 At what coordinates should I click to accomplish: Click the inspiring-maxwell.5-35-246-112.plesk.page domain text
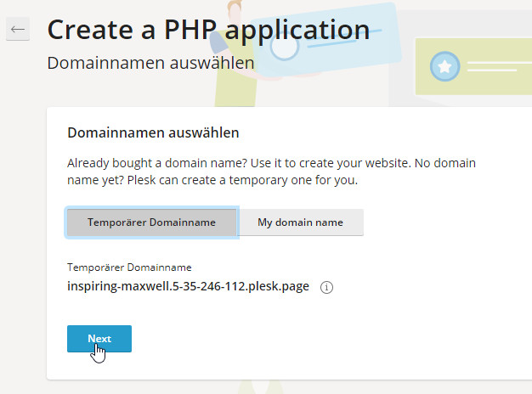[x=189, y=286]
